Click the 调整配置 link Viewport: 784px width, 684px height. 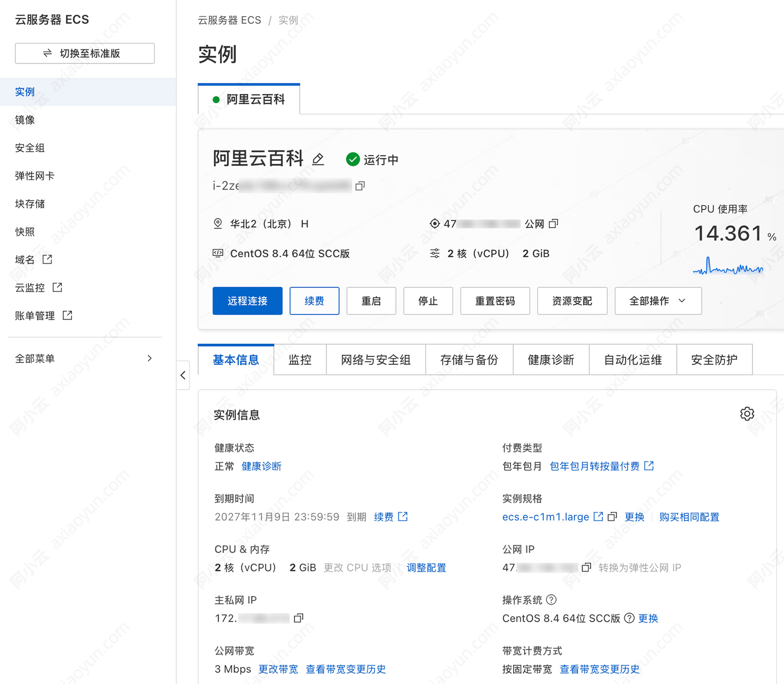[x=427, y=567]
